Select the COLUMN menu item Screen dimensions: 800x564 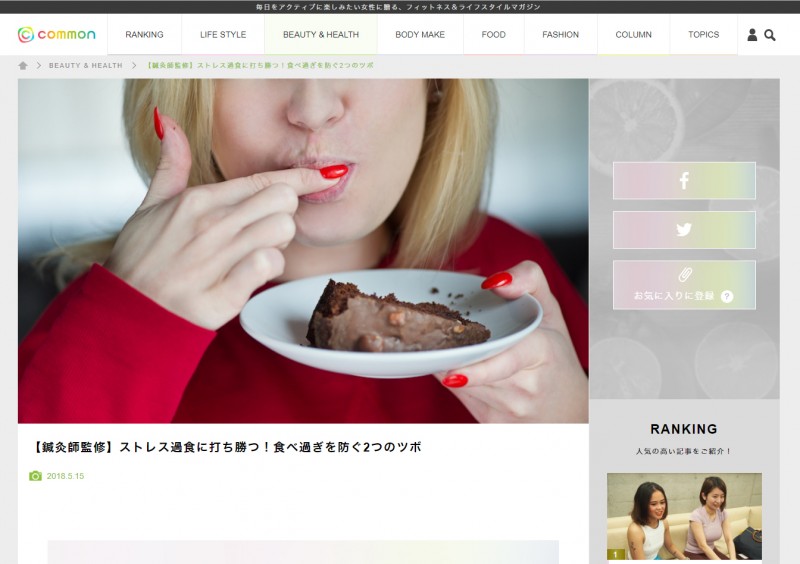pos(633,35)
